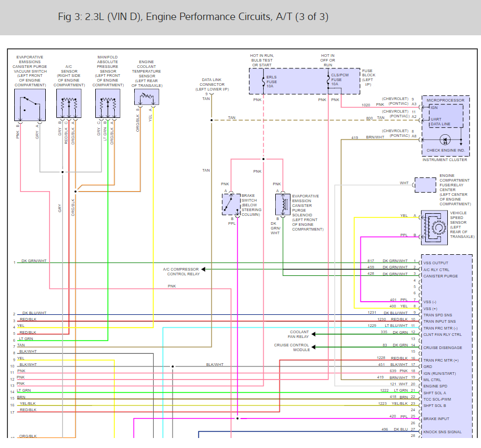The image size is (481, 448).
Task: Click the engine compartment fuse/relay center box
Action: coord(425,185)
